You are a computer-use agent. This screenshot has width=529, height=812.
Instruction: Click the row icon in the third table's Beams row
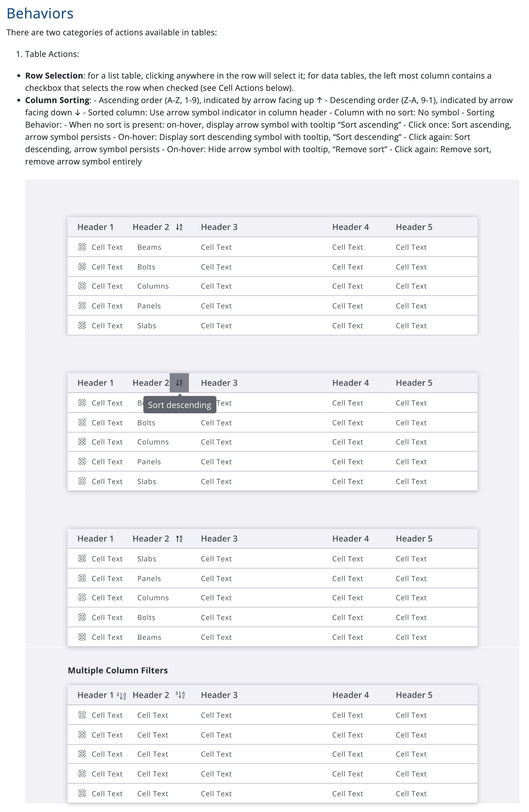point(82,637)
